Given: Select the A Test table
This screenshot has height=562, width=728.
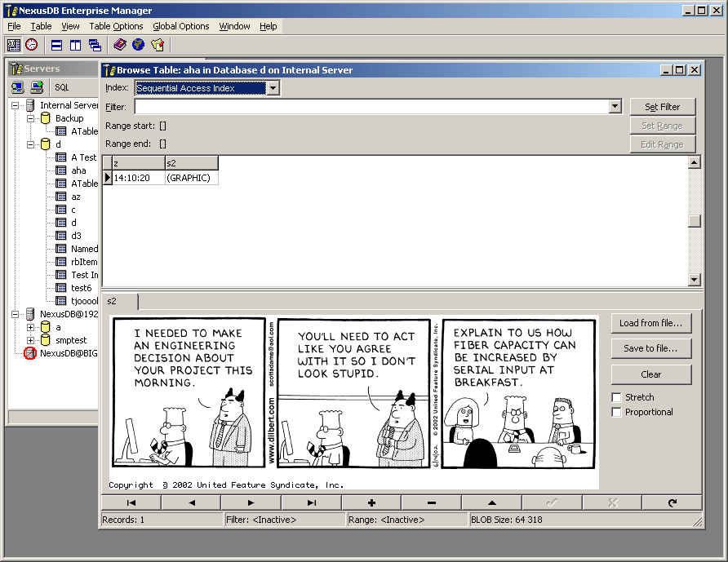Looking at the screenshot, I should click(x=83, y=157).
